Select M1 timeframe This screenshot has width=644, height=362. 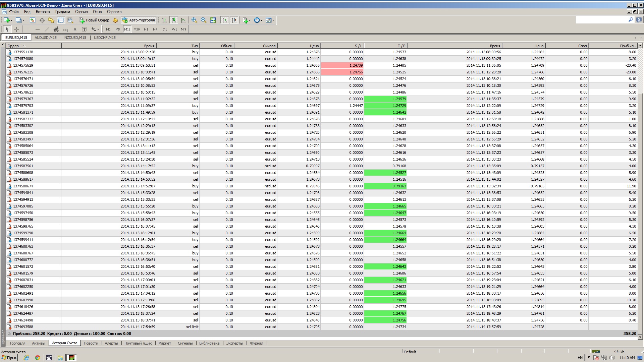108,29
